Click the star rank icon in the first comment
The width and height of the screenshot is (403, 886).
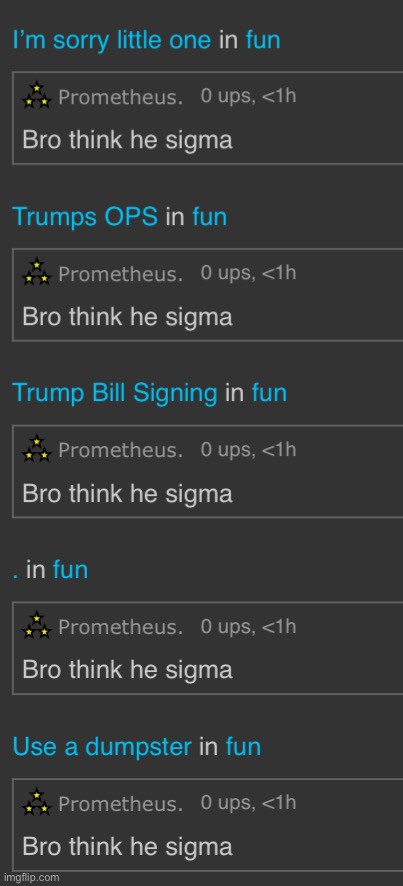[x=37, y=95]
